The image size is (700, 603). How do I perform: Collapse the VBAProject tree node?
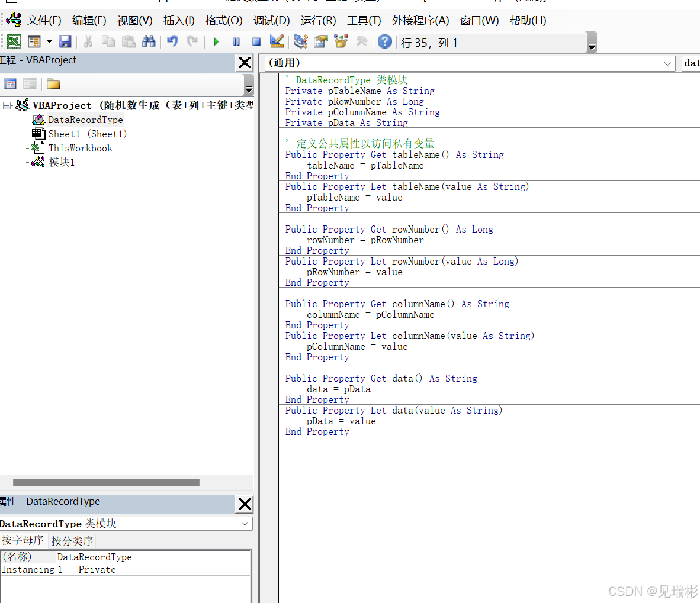7,106
